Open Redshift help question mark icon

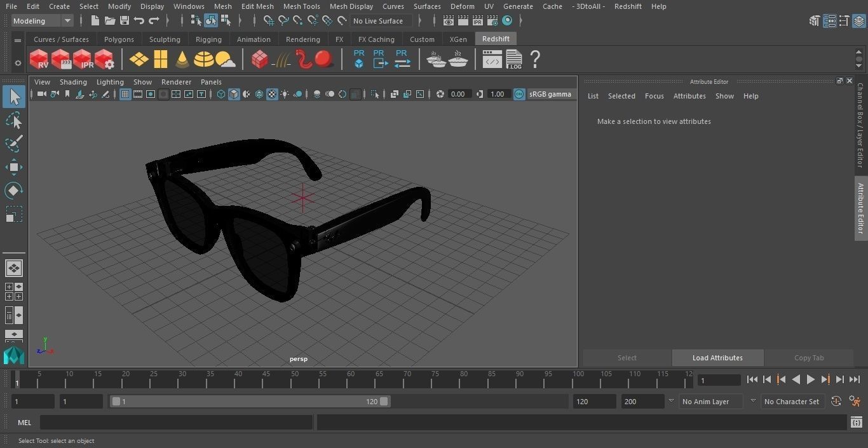click(x=535, y=60)
